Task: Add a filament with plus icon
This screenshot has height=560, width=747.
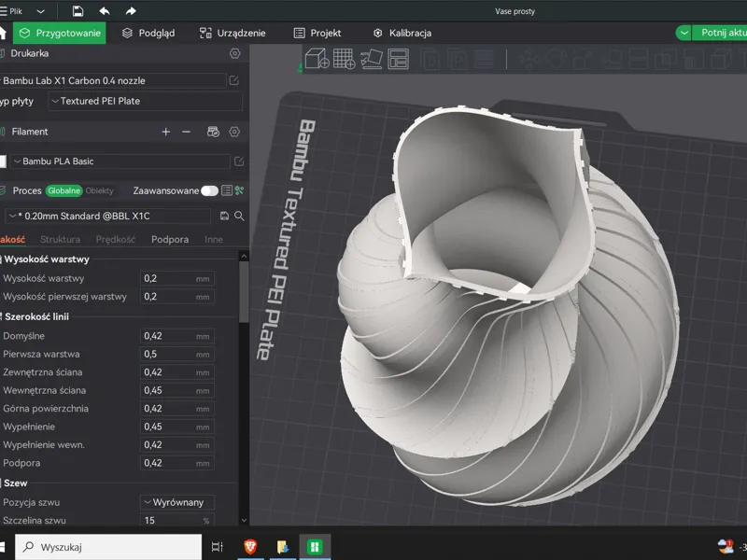Action: pos(166,132)
